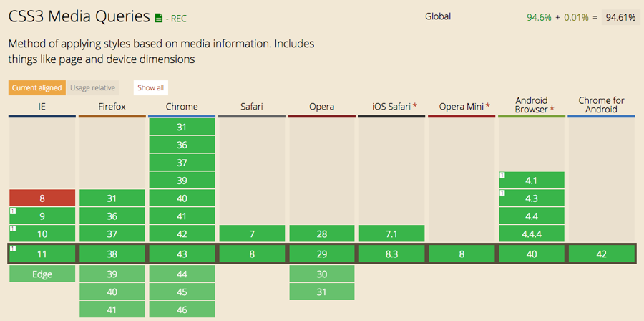Click the 94.61% total usage box
This screenshot has height=321, width=644.
620,18
